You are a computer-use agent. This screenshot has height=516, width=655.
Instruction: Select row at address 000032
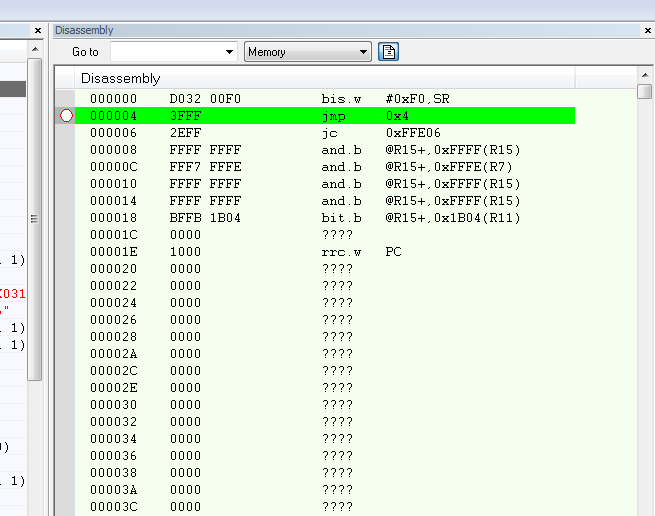(325, 422)
